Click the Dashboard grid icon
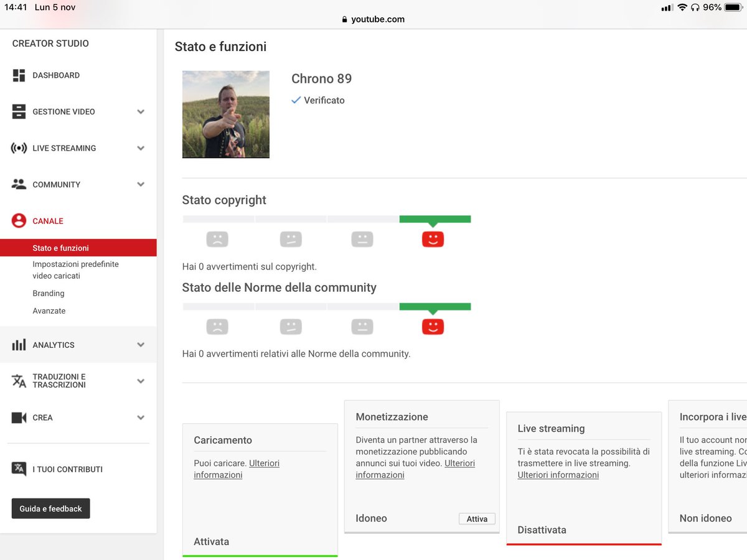Screen dimensions: 747x560 click(19, 75)
